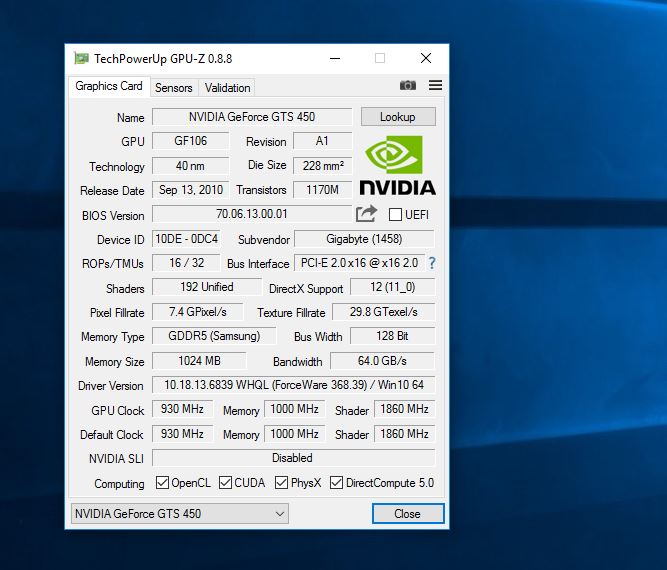Click the Computing label
667x570 pixels.
tap(119, 484)
